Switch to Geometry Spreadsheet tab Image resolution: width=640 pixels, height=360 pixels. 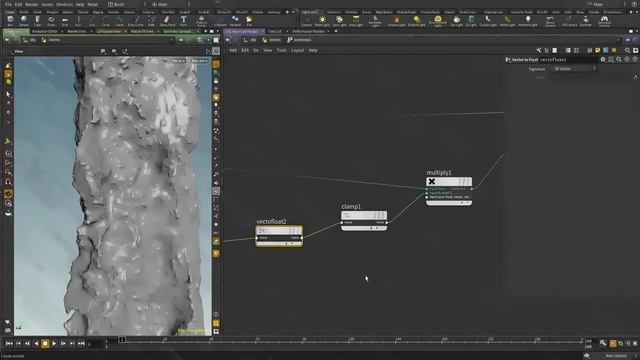[x=178, y=31]
